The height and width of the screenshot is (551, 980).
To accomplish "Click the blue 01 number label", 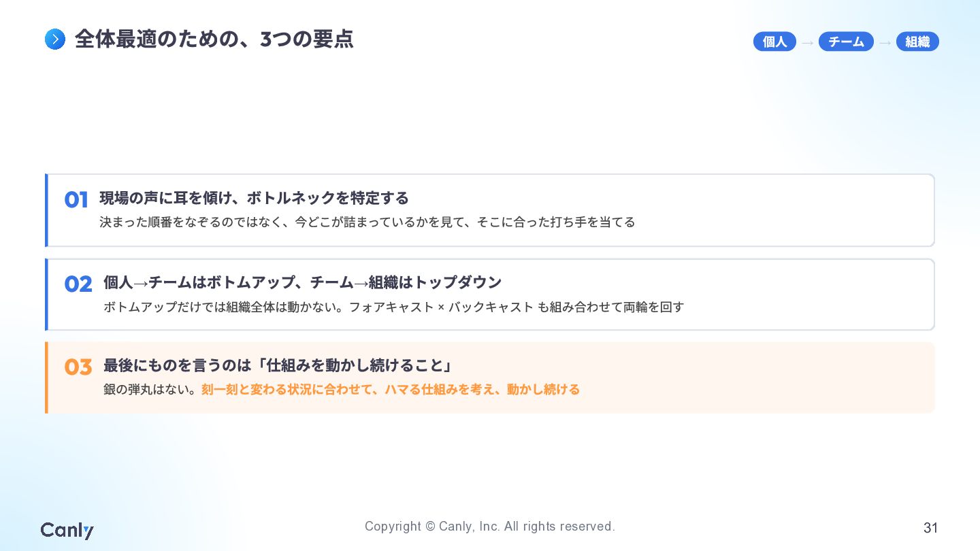I will pos(76,200).
